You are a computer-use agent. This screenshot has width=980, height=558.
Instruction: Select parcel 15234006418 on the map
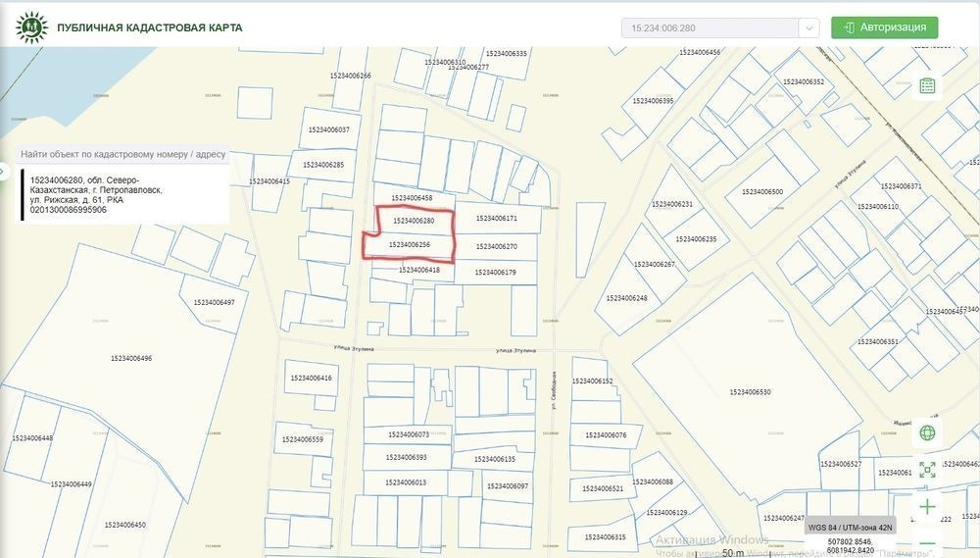pos(418,270)
